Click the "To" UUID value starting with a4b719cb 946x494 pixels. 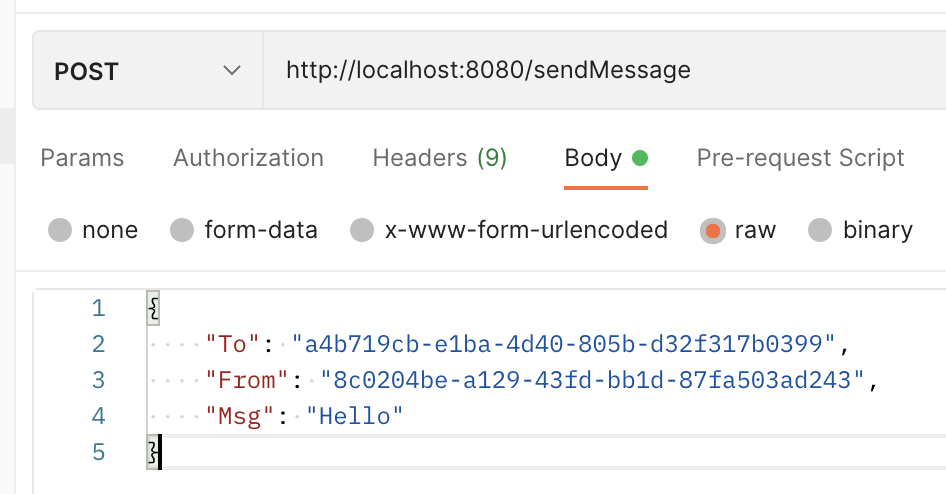tap(564, 345)
